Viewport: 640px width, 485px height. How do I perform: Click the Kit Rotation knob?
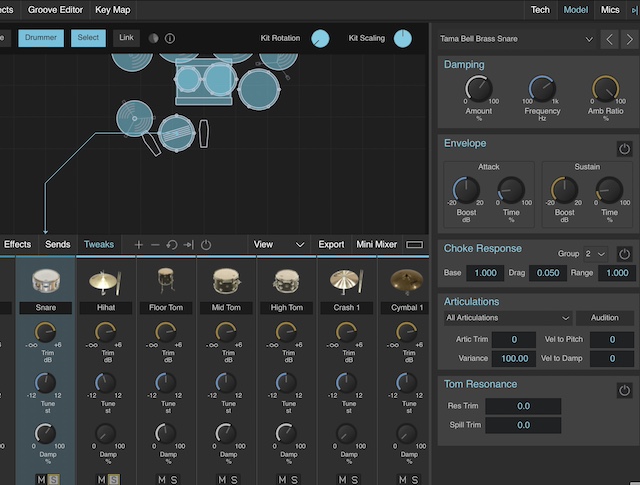pyautogui.click(x=320, y=39)
